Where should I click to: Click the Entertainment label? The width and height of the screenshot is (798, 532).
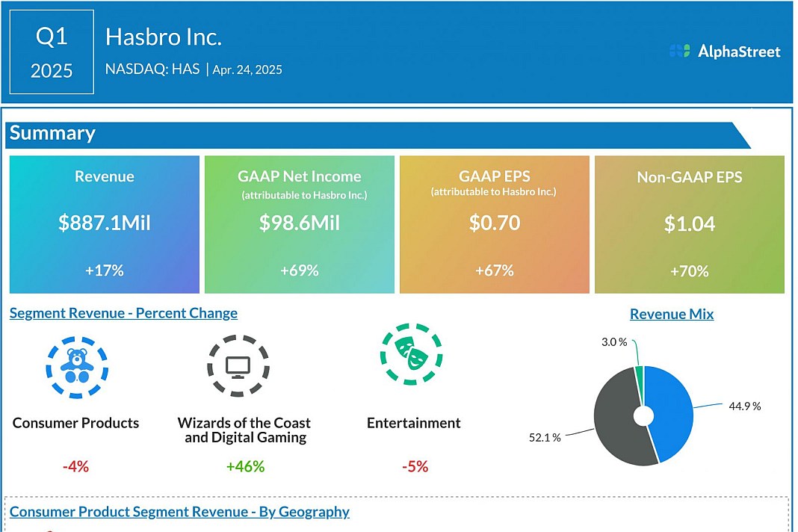(x=414, y=423)
